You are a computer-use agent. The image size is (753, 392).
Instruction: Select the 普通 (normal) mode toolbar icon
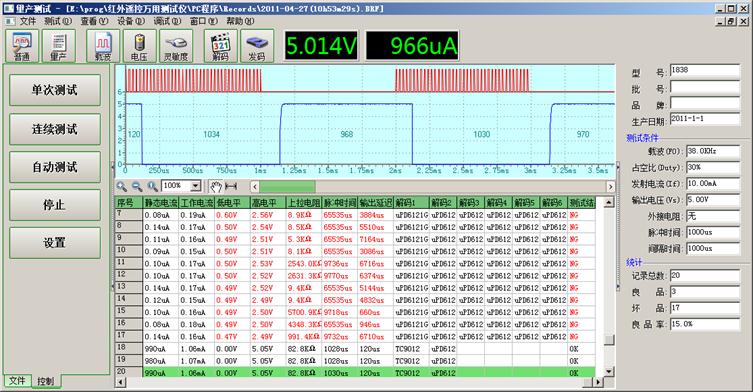point(22,46)
